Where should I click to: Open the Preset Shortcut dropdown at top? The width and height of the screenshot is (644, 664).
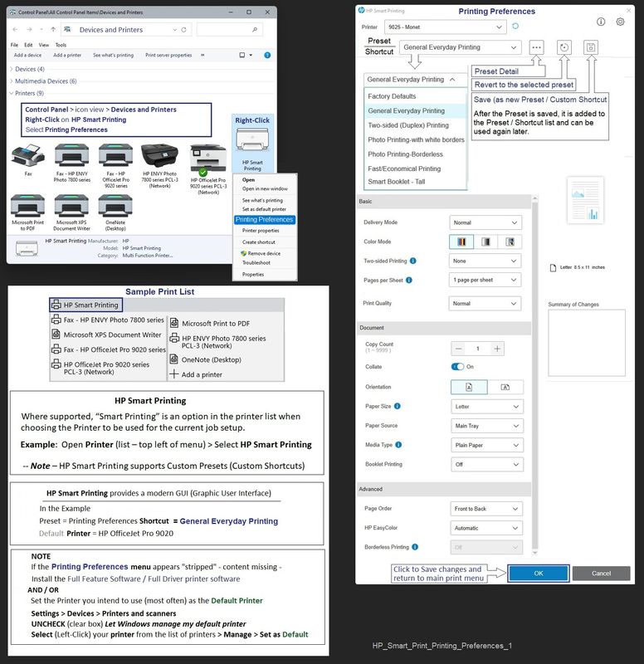460,47
